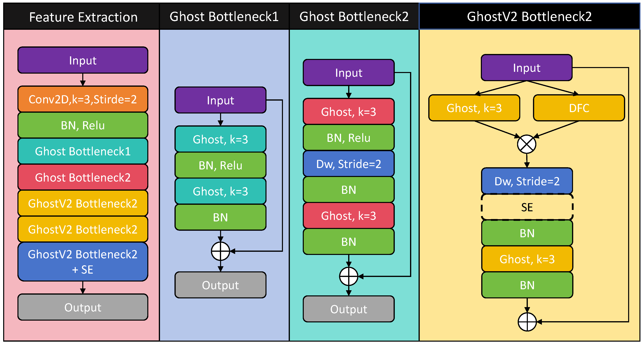Image resolution: width=644 pixels, height=345 pixels.
Task: Click the yellow Ghost, k=3 block beside the DFC block
Action: coord(474,108)
